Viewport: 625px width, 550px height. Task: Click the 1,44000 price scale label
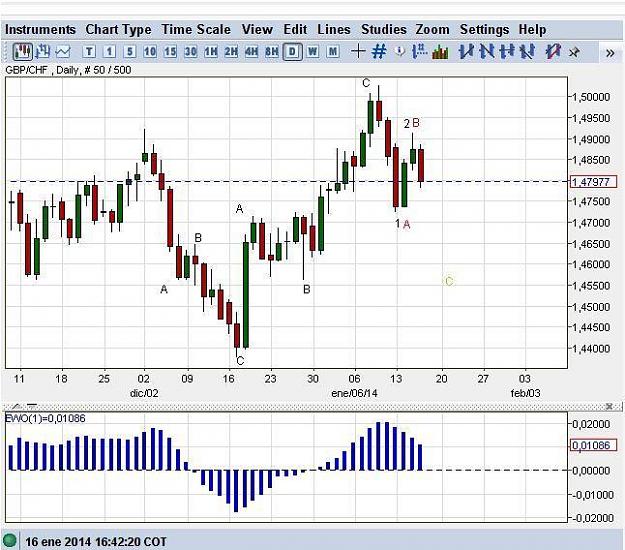pos(591,348)
